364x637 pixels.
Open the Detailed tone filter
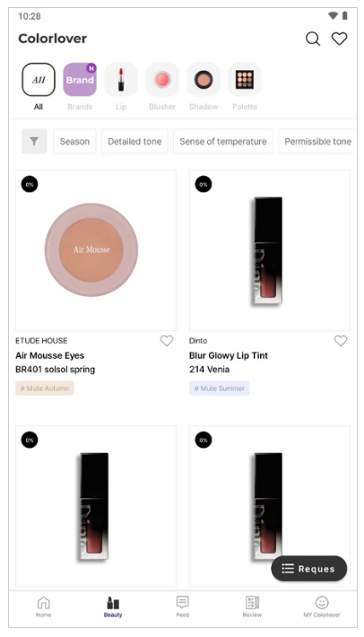134,142
